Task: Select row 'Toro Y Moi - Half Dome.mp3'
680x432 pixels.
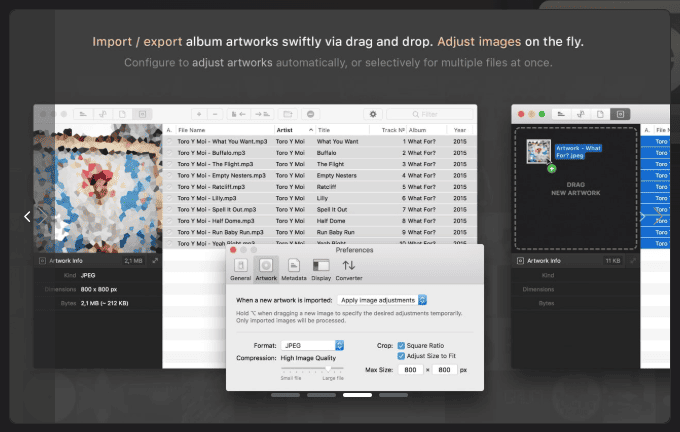Action: (x=320, y=221)
